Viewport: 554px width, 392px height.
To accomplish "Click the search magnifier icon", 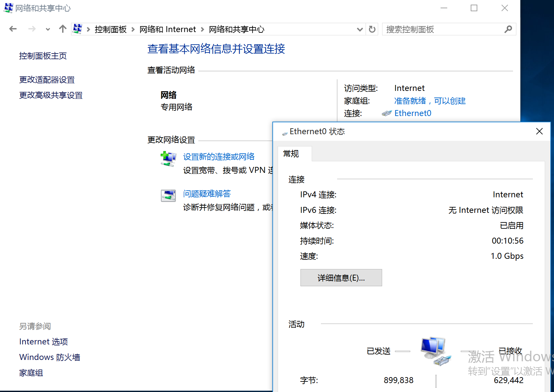I will (508, 29).
